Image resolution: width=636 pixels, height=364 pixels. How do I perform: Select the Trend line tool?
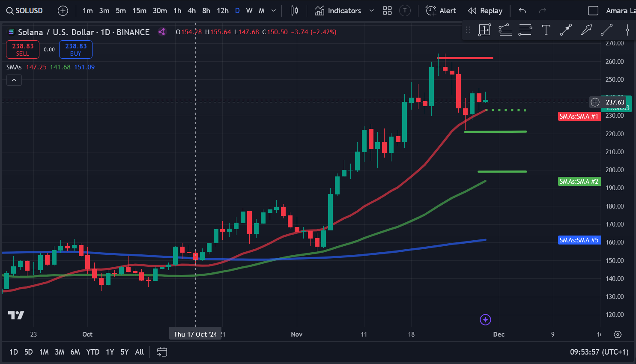(607, 30)
